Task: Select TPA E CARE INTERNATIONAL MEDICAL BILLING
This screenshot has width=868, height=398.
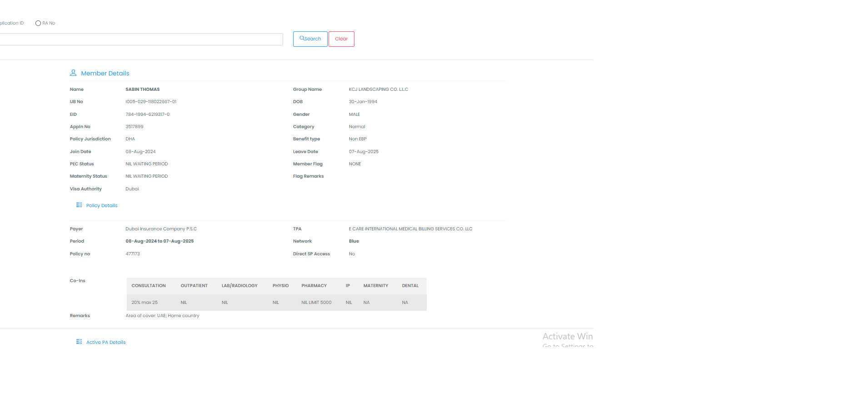Action: click(411, 229)
